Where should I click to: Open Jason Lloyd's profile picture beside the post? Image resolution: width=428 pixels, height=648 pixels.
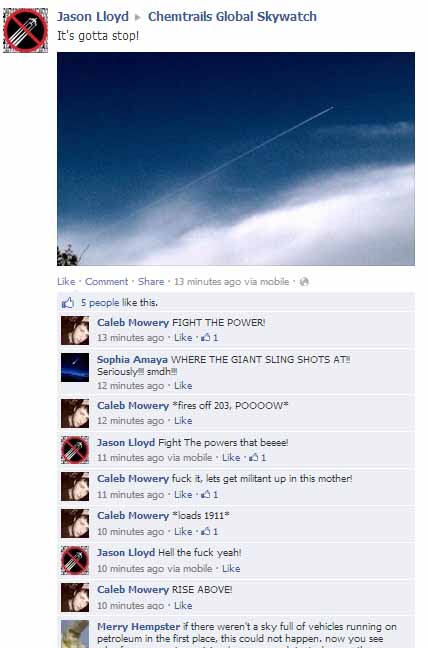(25, 30)
